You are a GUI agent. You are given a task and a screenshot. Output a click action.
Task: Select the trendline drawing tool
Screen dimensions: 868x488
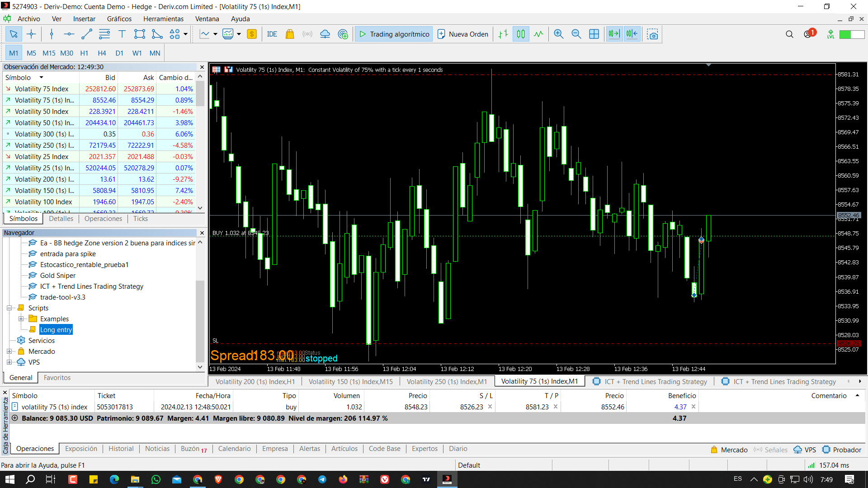click(x=86, y=34)
